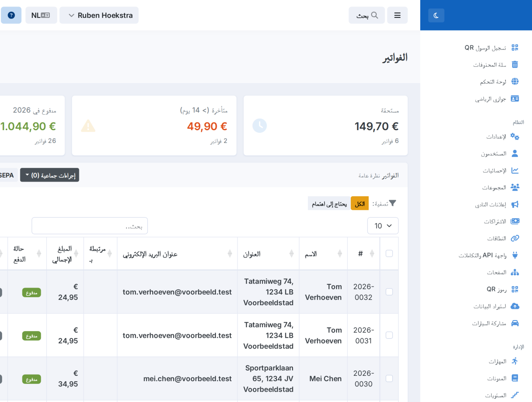The height and width of the screenshot is (402, 532).
Task: Open the rows-per-page dropdown showing 10
Action: click(383, 226)
